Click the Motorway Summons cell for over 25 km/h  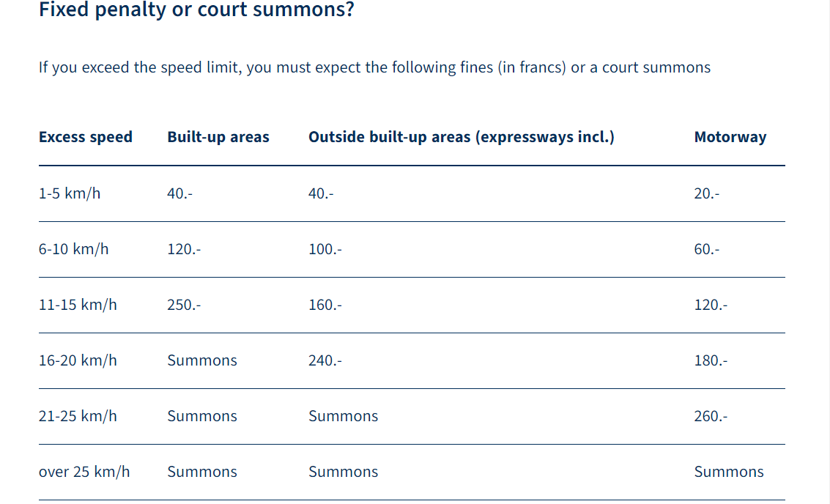[729, 472]
